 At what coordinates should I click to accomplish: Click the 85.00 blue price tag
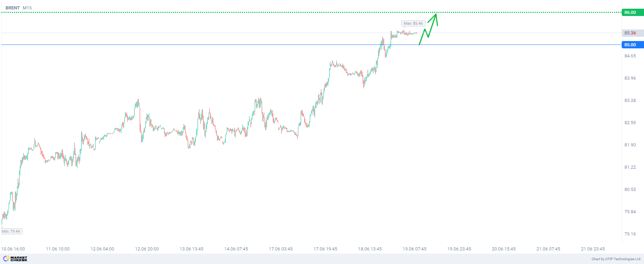[632, 45]
